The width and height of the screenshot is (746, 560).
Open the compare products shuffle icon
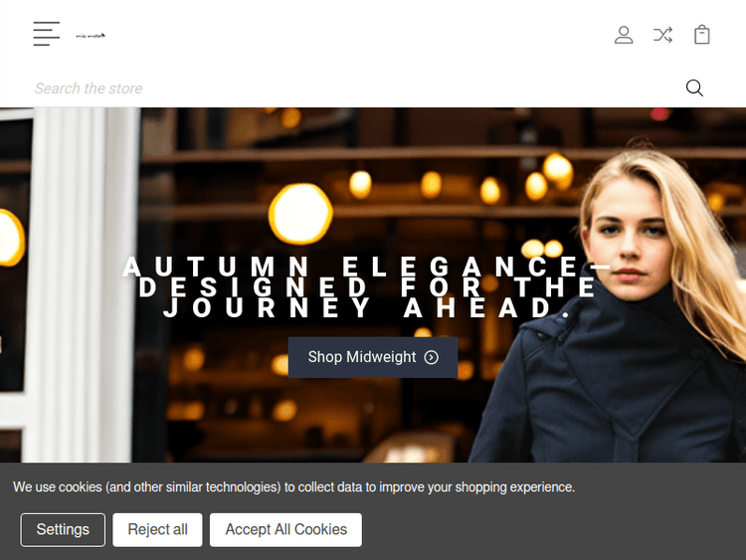tap(662, 35)
